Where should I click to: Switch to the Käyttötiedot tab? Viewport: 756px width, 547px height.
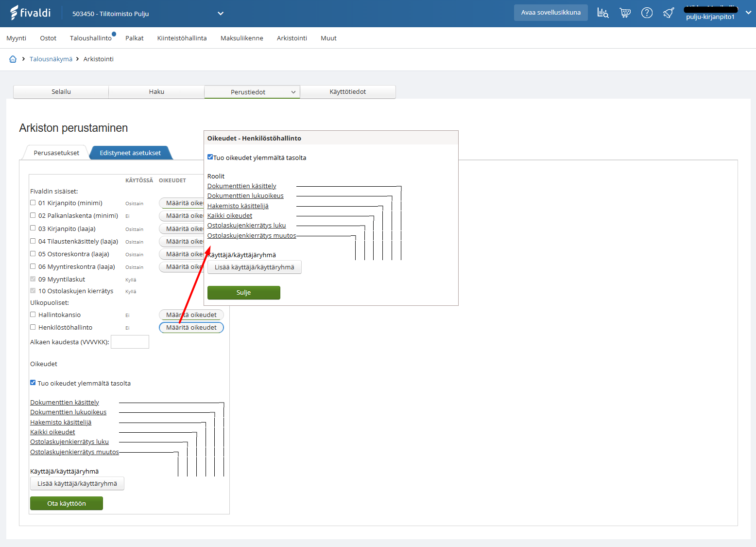[x=348, y=92]
